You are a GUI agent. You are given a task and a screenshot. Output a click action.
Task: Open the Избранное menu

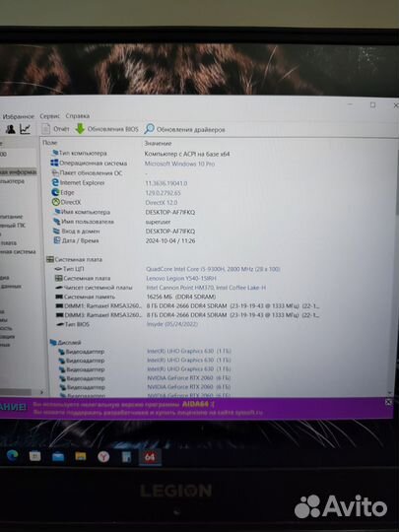click(x=19, y=116)
